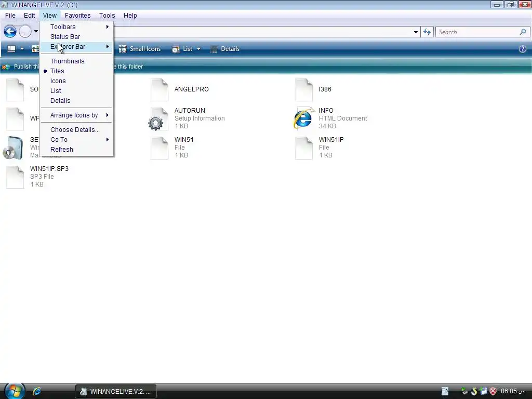This screenshot has width=532, height=399.
Task: Click the EN language indicator
Action: pyautogui.click(x=445, y=391)
